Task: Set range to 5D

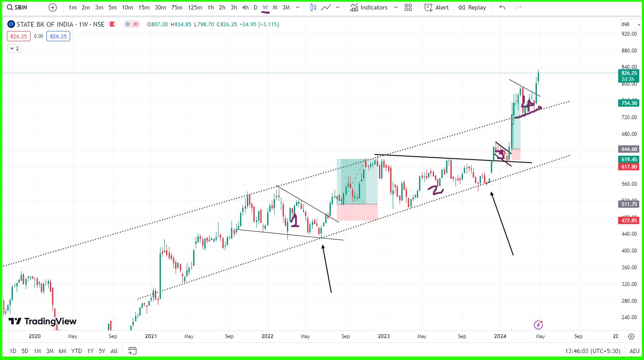Action: [x=25, y=351]
